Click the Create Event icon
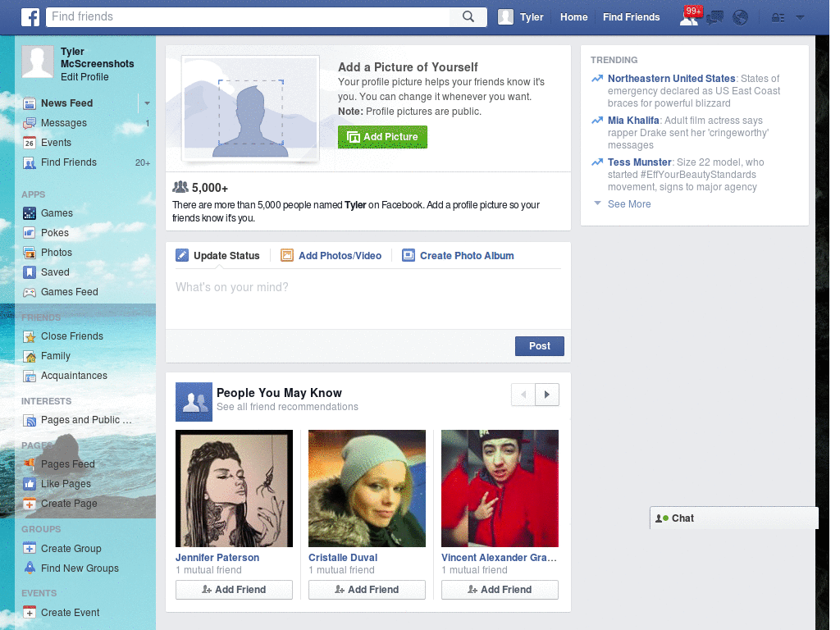 [30, 612]
